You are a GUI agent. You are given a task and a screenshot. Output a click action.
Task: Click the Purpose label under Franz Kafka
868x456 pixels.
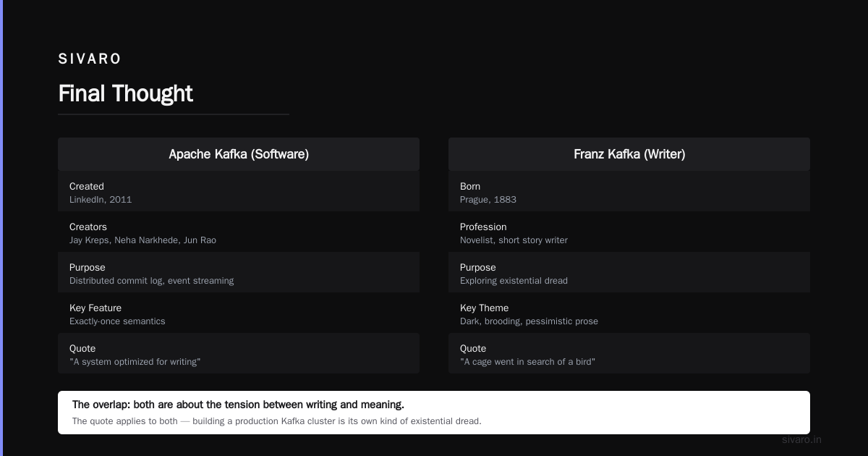coord(478,267)
